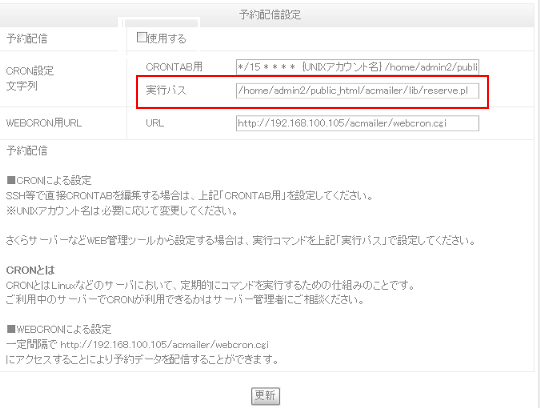Click the ■WEBCRONによる設定 heading
Viewport: 540px width, 408px height.
click(59, 329)
